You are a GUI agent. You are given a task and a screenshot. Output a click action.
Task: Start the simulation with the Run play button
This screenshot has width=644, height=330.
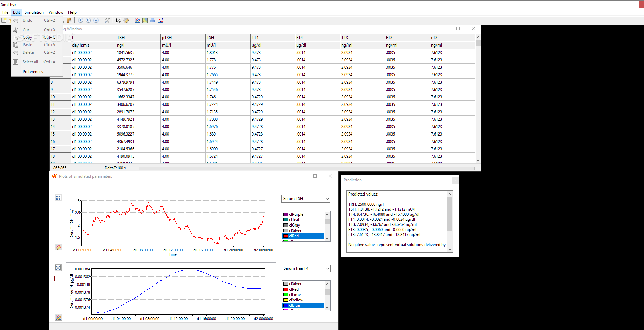coord(81,20)
